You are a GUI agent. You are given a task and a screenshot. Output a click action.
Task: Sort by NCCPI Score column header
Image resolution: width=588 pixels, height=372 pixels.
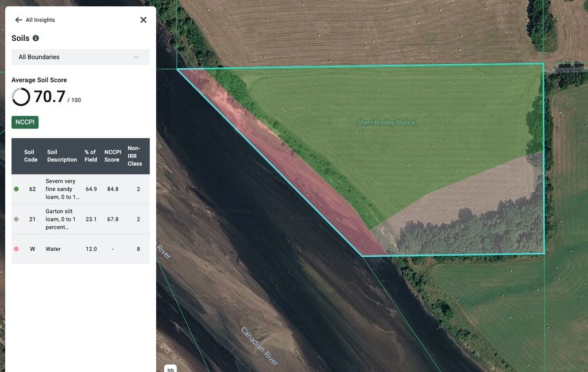[x=112, y=156]
